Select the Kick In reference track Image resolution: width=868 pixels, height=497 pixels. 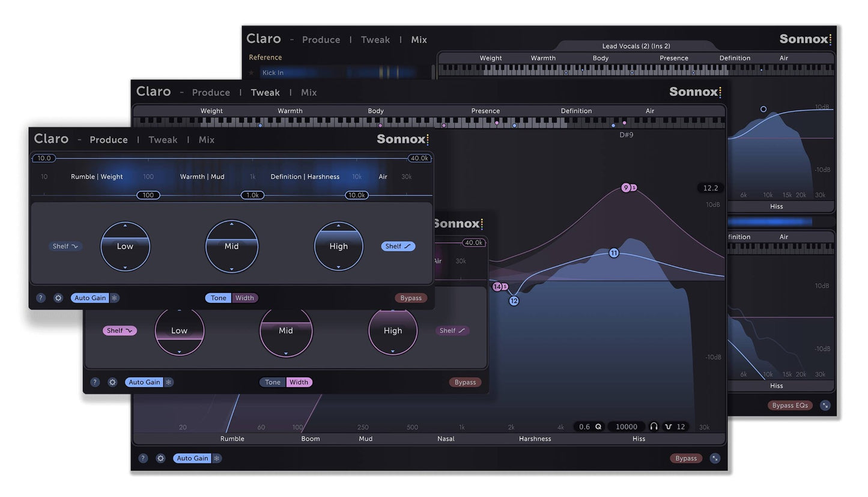[x=273, y=72]
